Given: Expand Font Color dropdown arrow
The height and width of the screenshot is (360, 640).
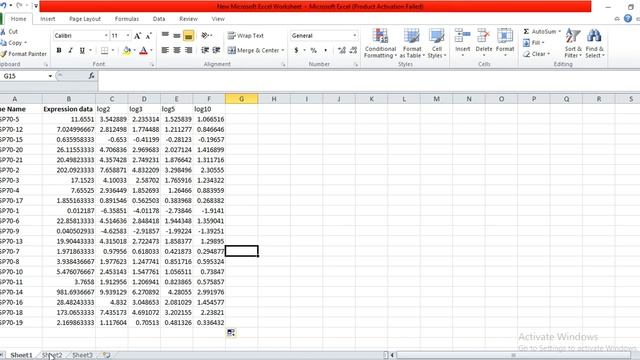Looking at the screenshot, I should (151, 50).
